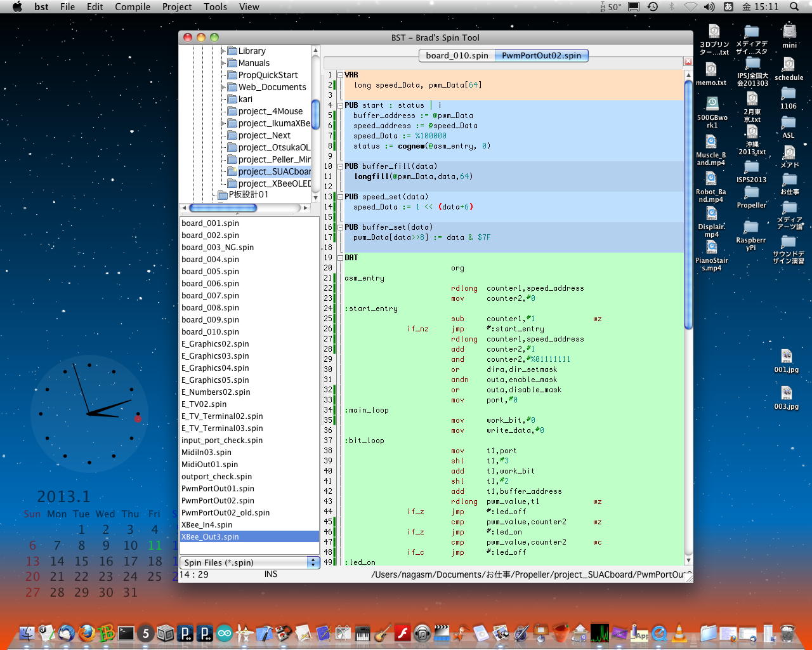Collapse the PUB start code block
Screen dimensions: 812x650
coord(339,105)
